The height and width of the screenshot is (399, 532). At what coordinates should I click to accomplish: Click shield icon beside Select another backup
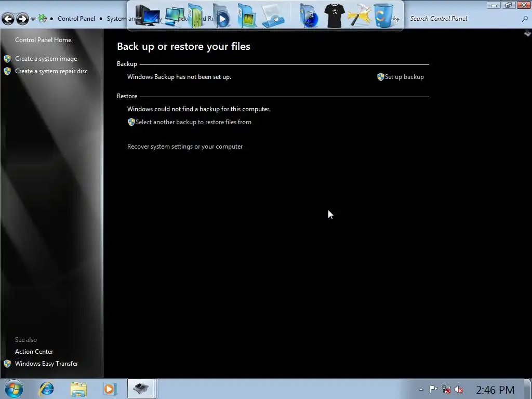point(131,122)
